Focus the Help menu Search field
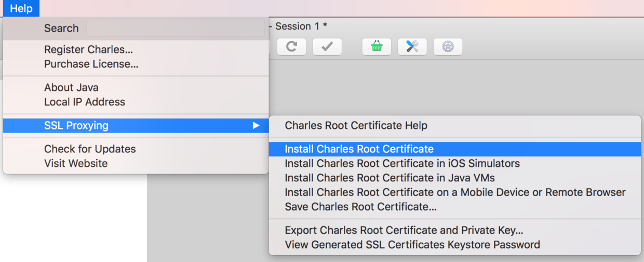Image resolution: width=644 pixels, height=262 pixels. (176, 28)
